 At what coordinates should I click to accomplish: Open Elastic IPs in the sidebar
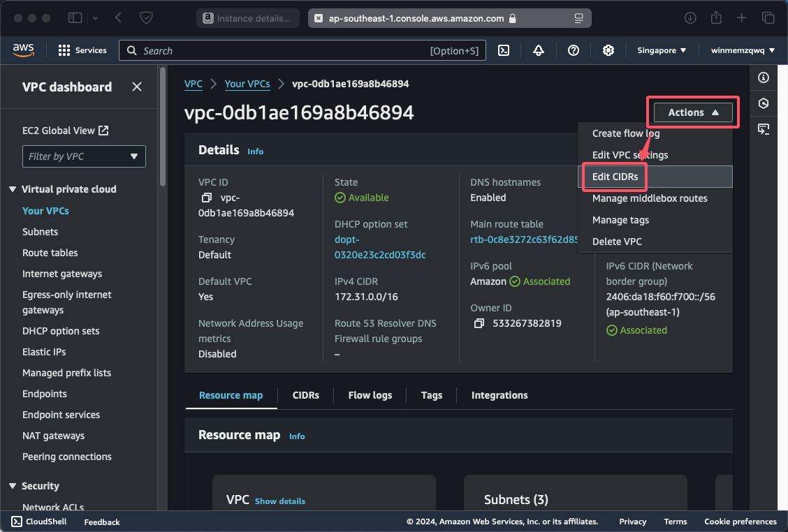coord(44,352)
